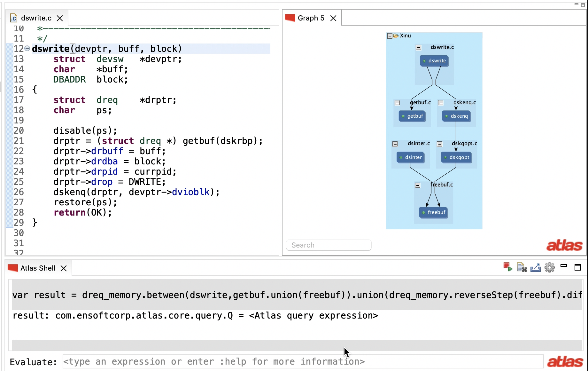Screen dimensions: 588x371
Task: Close the dswrite.c editor tab
Action: (x=60, y=18)
